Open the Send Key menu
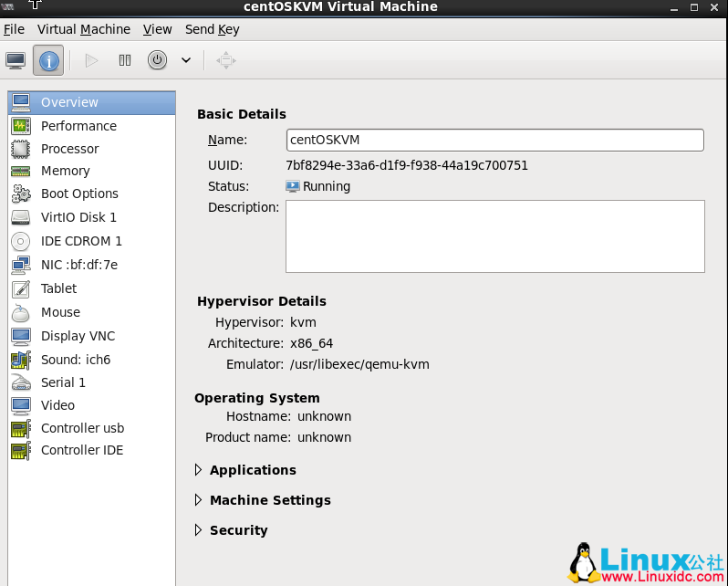The width and height of the screenshot is (728, 586). [x=213, y=29]
